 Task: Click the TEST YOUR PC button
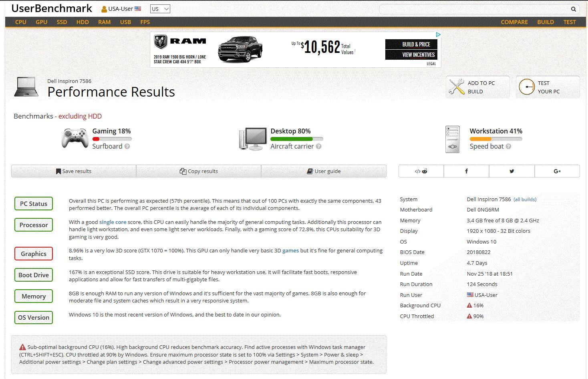[548, 87]
